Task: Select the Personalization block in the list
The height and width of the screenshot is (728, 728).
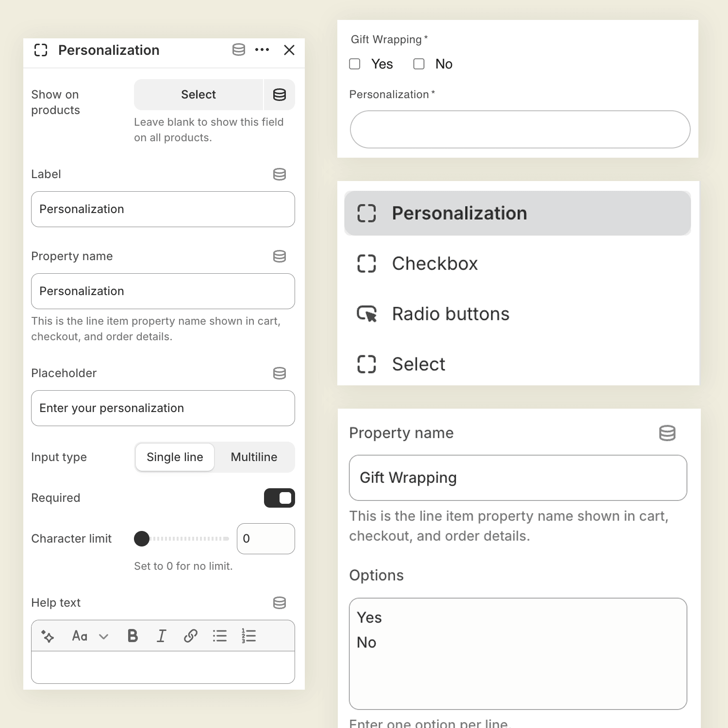Action: [x=518, y=214]
